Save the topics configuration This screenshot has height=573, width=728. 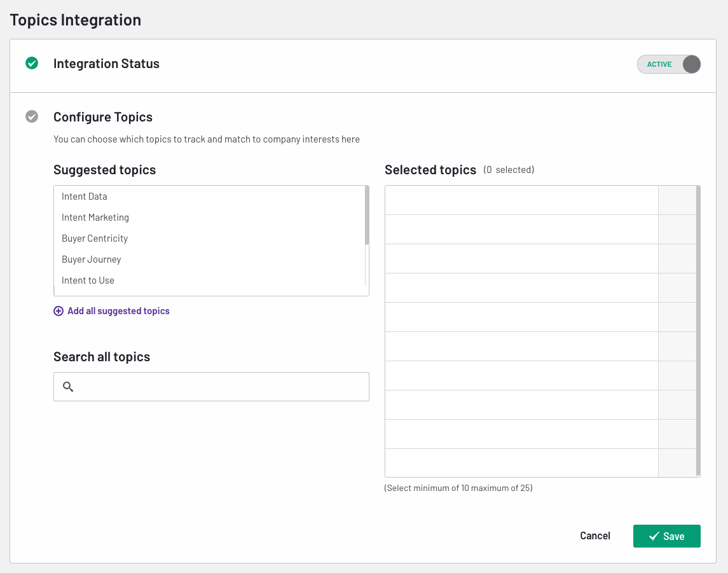coord(666,536)
